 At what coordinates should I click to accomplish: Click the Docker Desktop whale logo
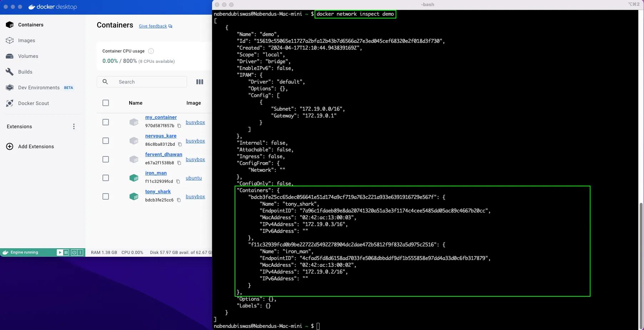point(31,7)
